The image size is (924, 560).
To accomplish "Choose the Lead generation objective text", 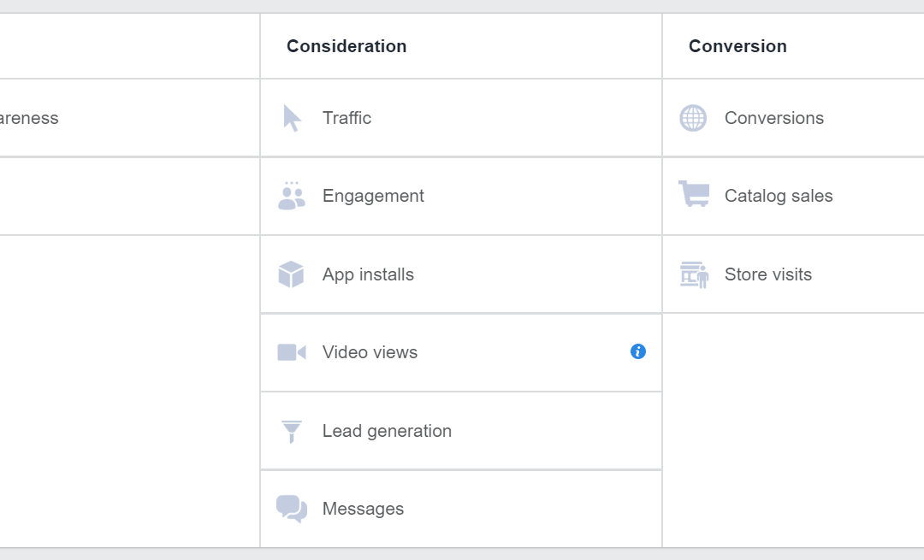I will click(x=387, y=431).
